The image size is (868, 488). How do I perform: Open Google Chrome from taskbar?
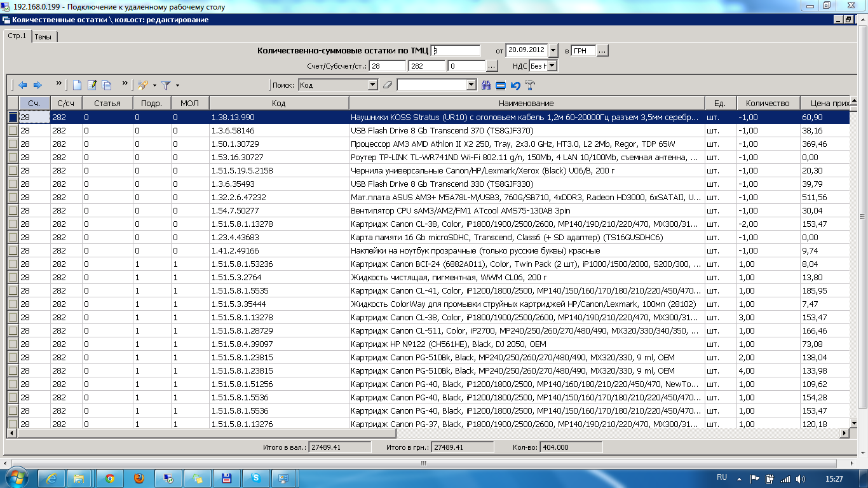[x=110, y=478]
